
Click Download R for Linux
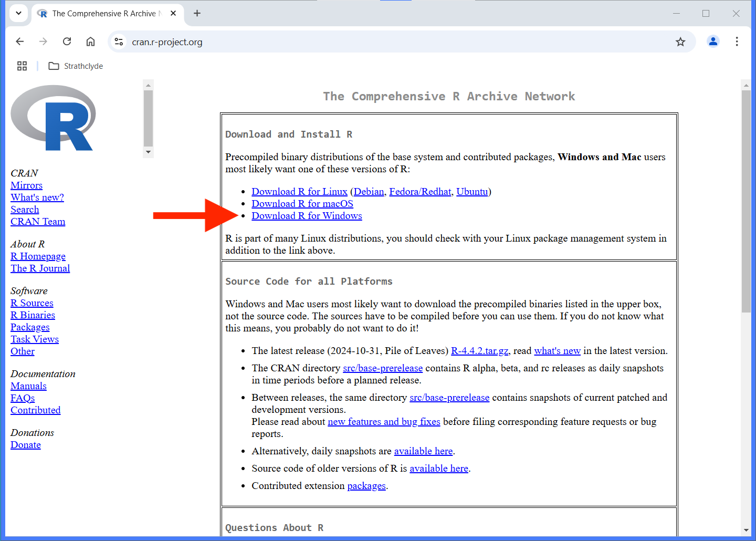coord(299,192)
